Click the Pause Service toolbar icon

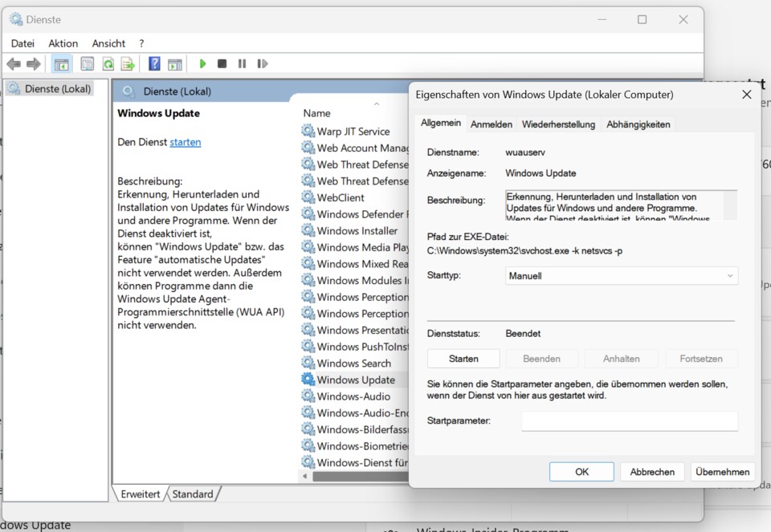click(x=242, y=64)
